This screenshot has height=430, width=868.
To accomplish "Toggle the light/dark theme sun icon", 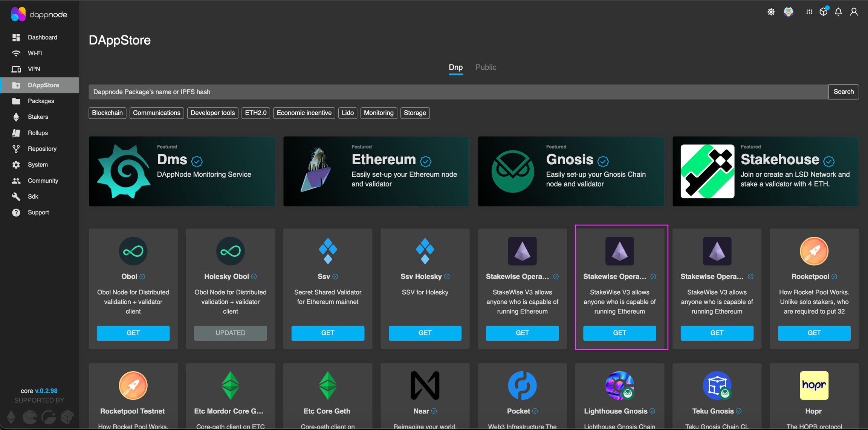I will point(771,12).
